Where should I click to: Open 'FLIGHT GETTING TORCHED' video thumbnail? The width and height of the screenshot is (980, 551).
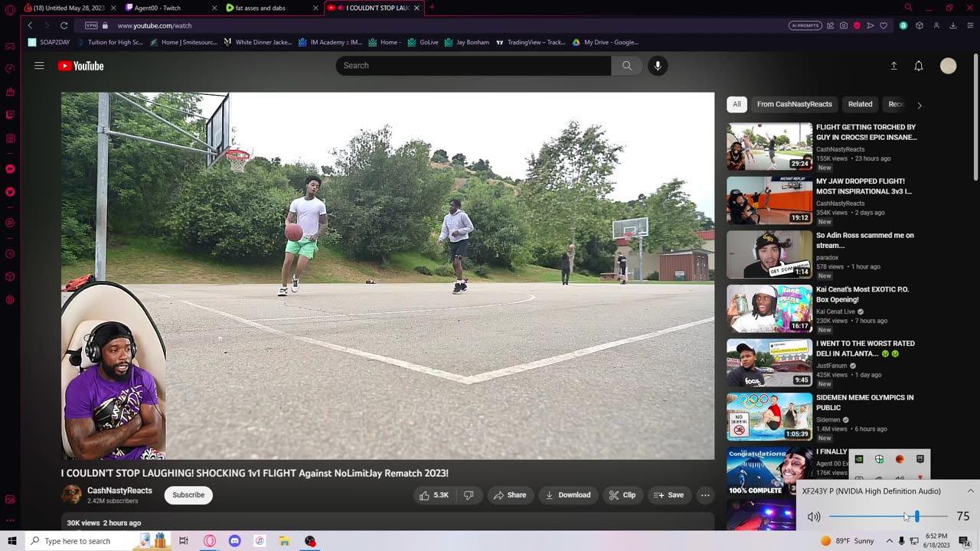click(769, 146)
